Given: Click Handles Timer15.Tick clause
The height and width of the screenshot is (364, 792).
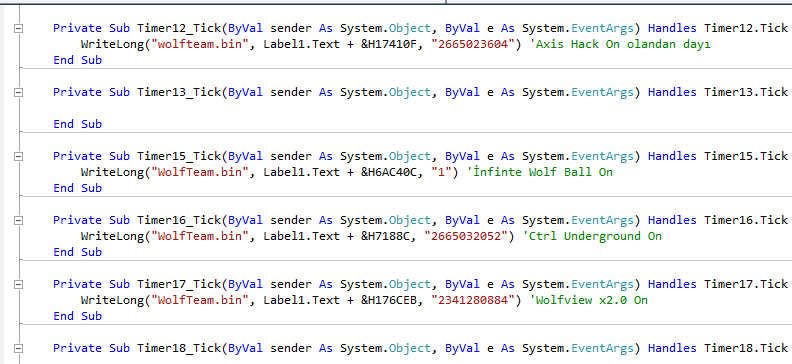Looking at the screenshot, I should click(x=717, y=157).
